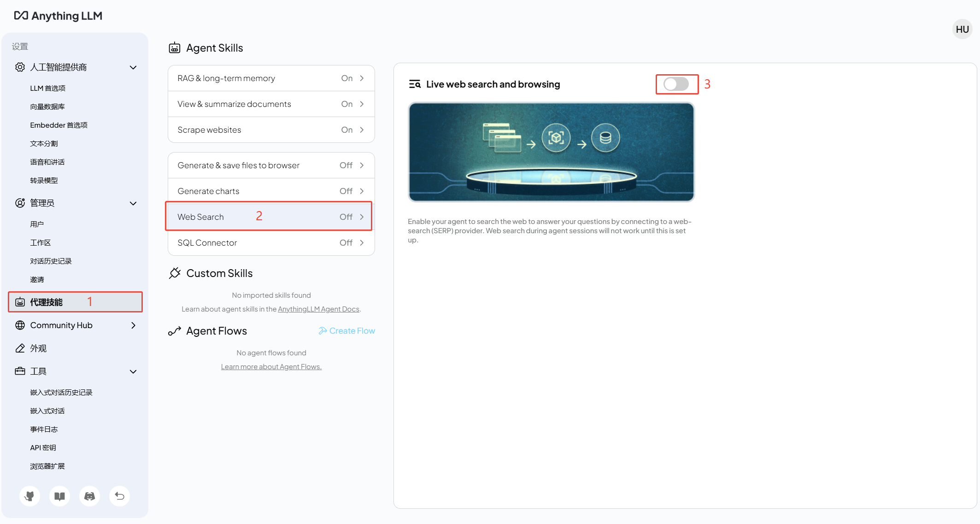Select the SQL Connector skill row

271,242
